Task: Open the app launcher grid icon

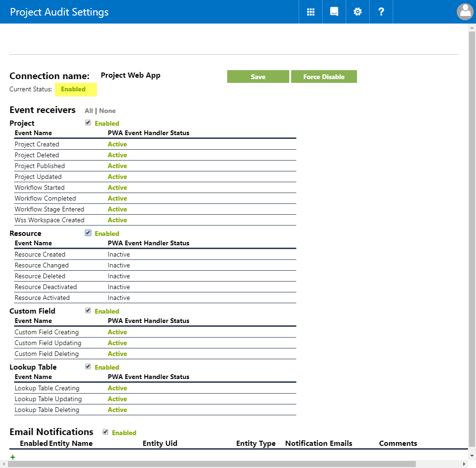Action: point(310,12)
